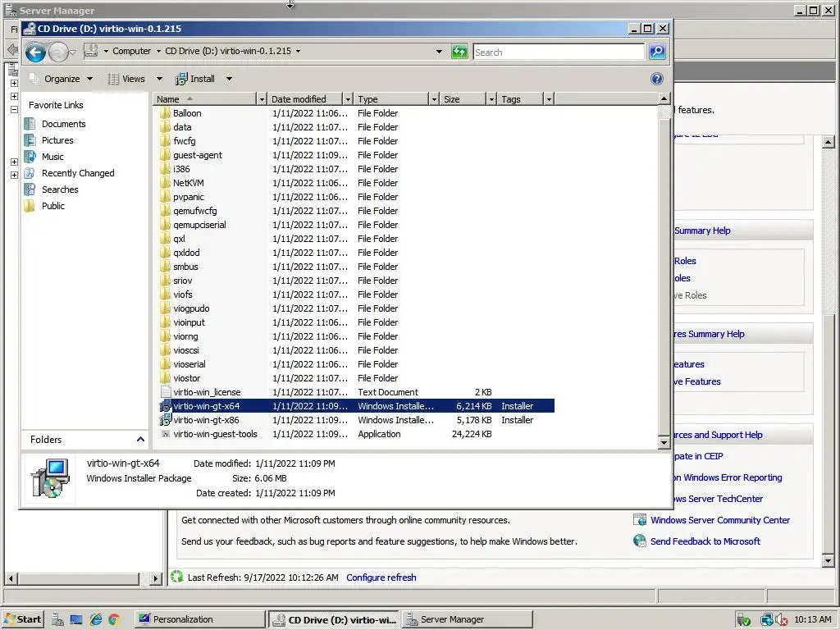Click Computer in the address breadcrumb
This screenshot has width=840, height=630.
(x=132, y=51)
